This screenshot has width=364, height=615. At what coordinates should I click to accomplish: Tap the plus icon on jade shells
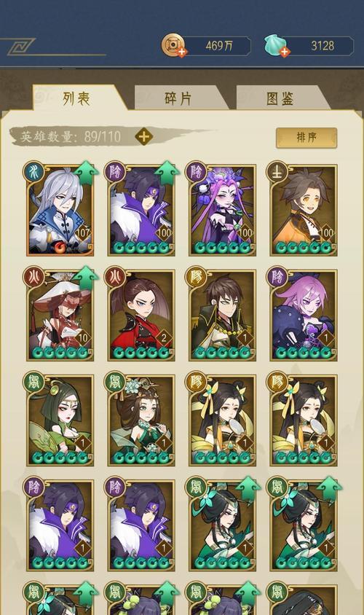[x=285, y=52]
